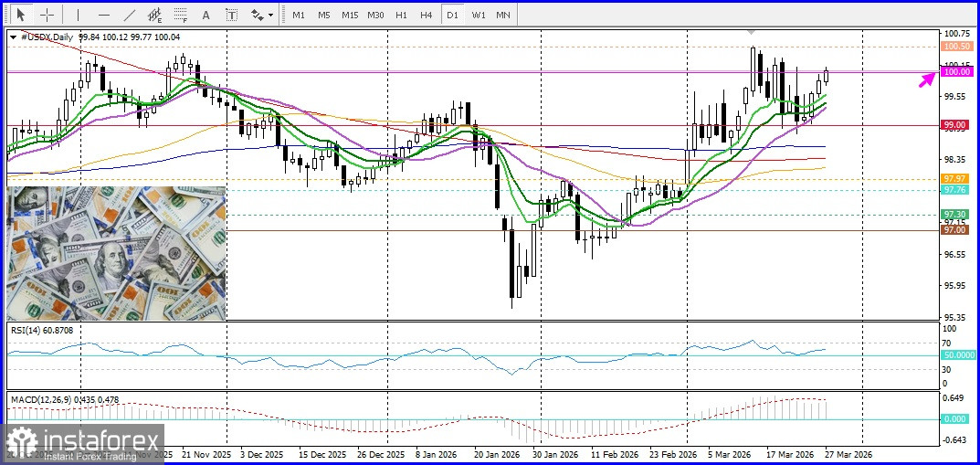This screenshot has width=980, height=465.
Task: Click the 99.00 price level label
Action: (954, 124)
